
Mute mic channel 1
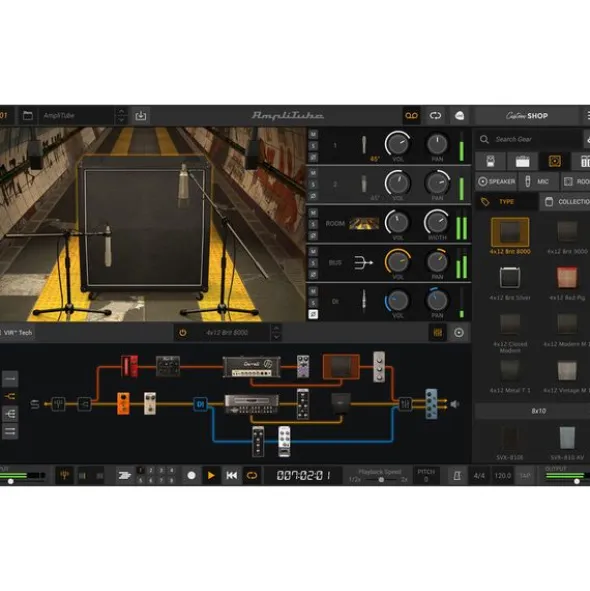click(x=313, y=135)
